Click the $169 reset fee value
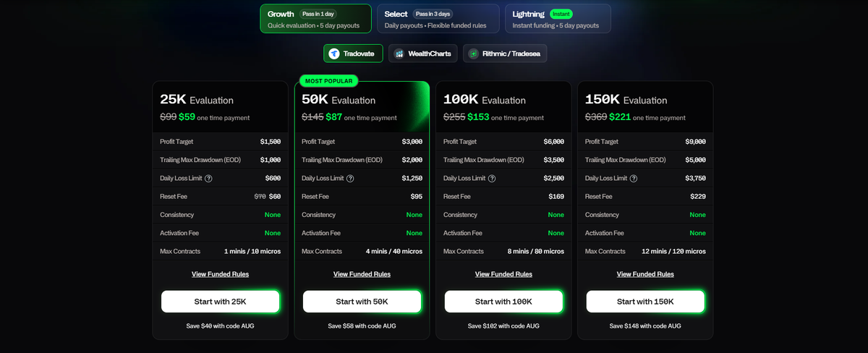Viewport: 868px width, 353px height. pos(557,197)
